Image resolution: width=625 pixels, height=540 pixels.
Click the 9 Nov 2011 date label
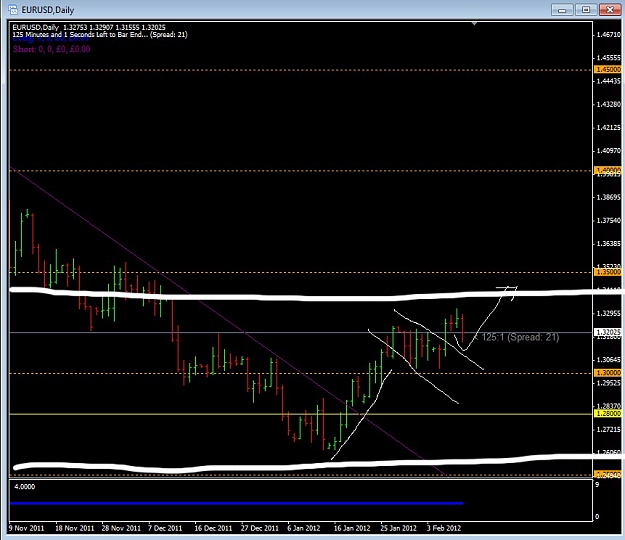tap(26, 528)
